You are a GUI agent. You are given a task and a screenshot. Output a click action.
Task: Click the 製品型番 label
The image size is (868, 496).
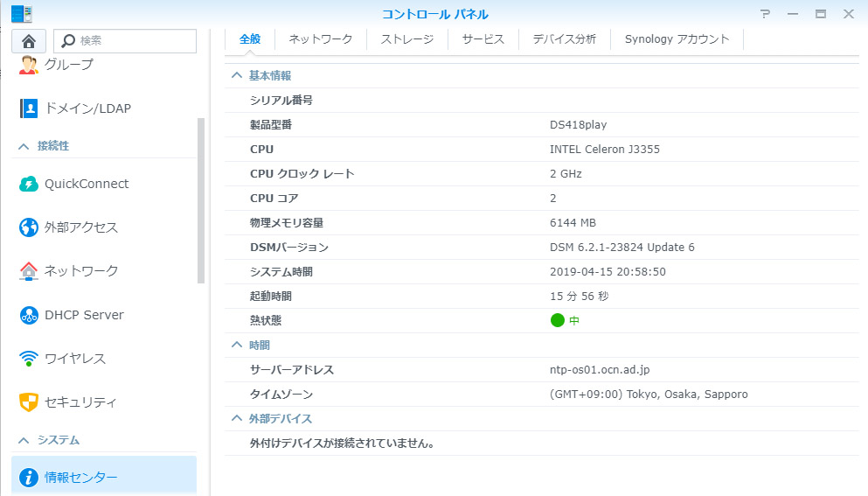271,125
